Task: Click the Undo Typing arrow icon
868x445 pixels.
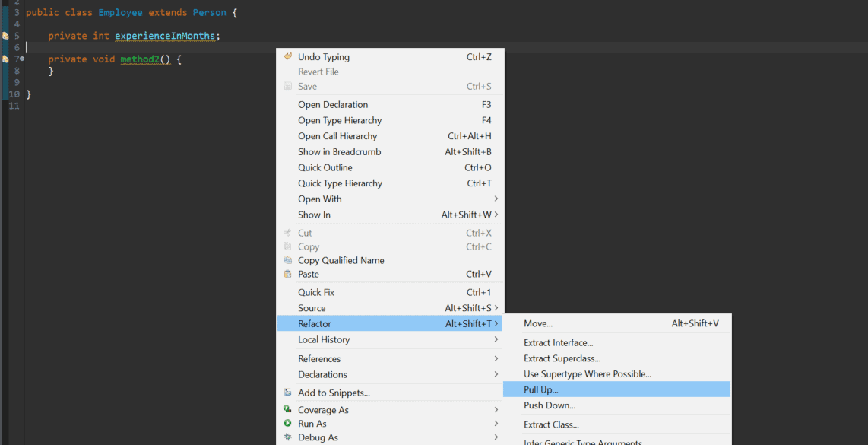Action: pyautogui.click(x=287, y=56)
